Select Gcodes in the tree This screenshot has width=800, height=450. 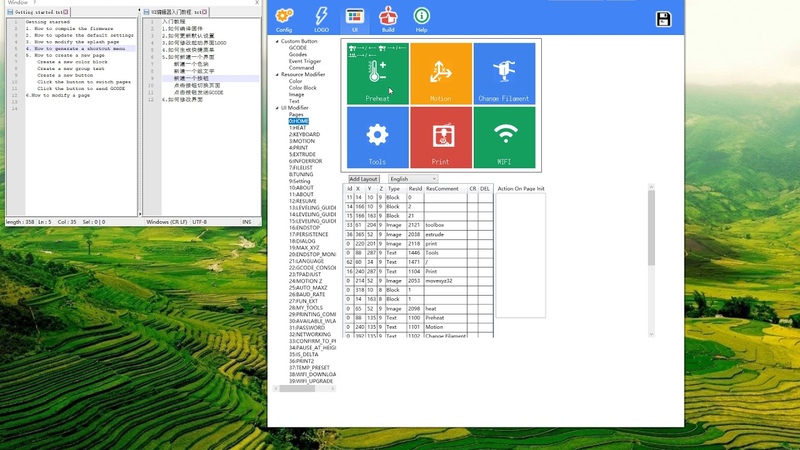(298, 55)
